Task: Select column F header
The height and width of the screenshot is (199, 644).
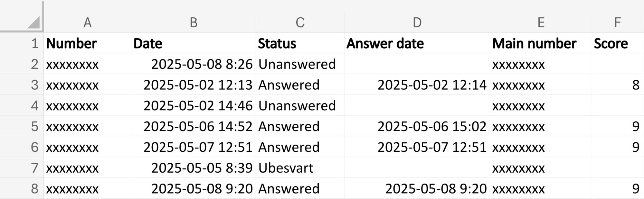Action: [617, 23]
